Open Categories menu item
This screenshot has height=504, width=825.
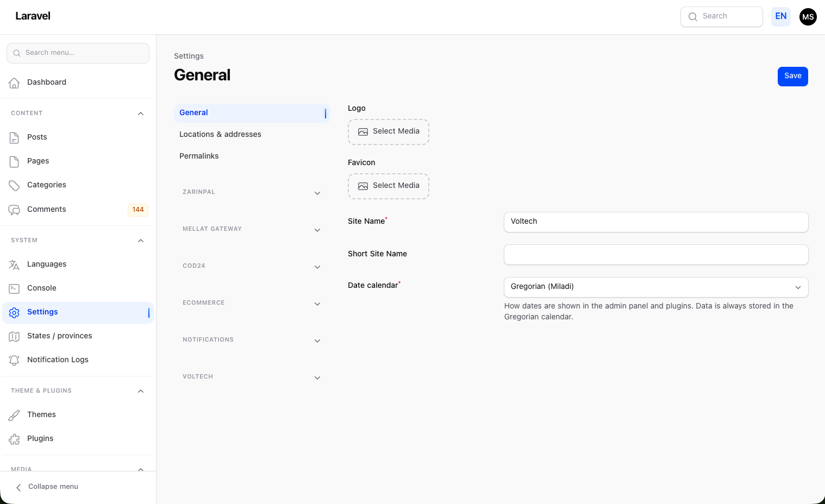tap(78, 185)
